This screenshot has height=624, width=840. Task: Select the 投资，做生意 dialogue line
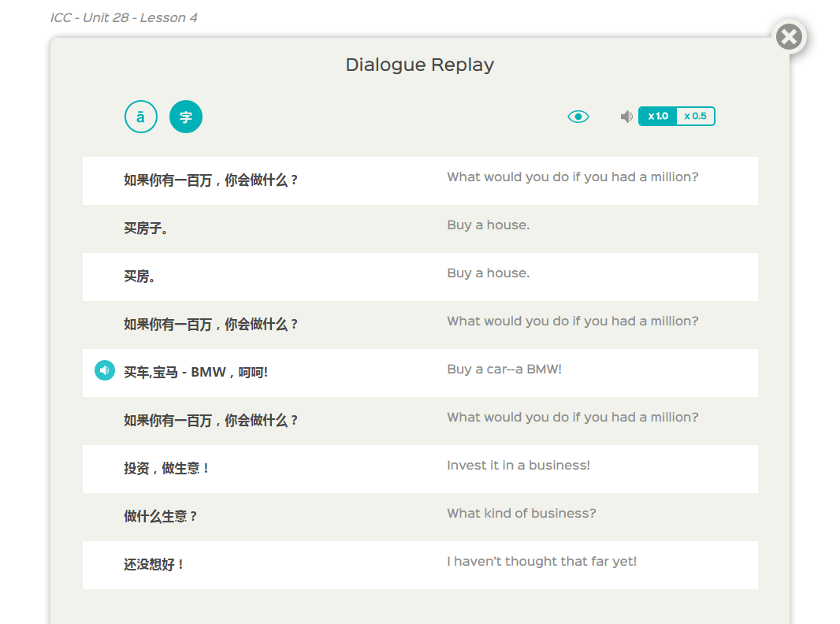point(166,469)
